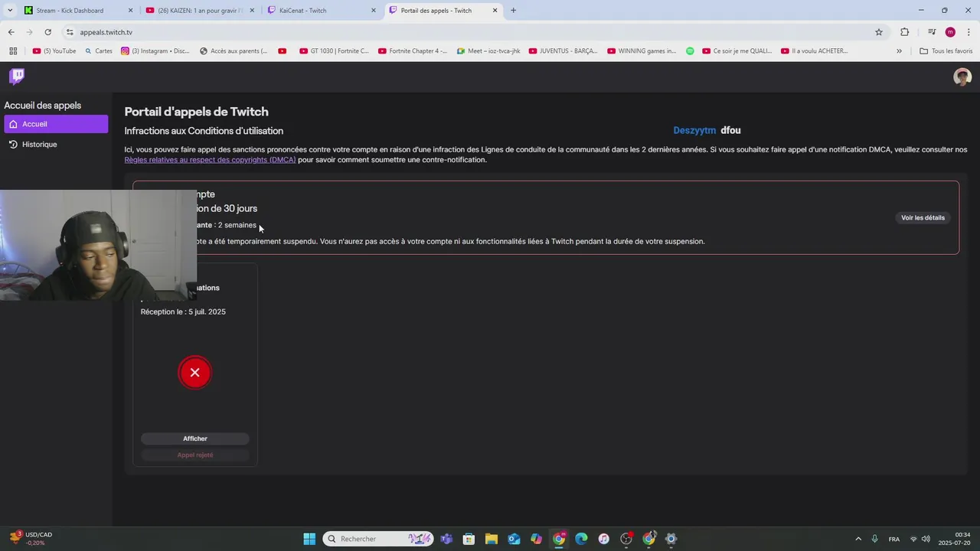Open the Chrome profile avatar button
This screenshot has width=980, height=551.
click(x=950, y=32)
